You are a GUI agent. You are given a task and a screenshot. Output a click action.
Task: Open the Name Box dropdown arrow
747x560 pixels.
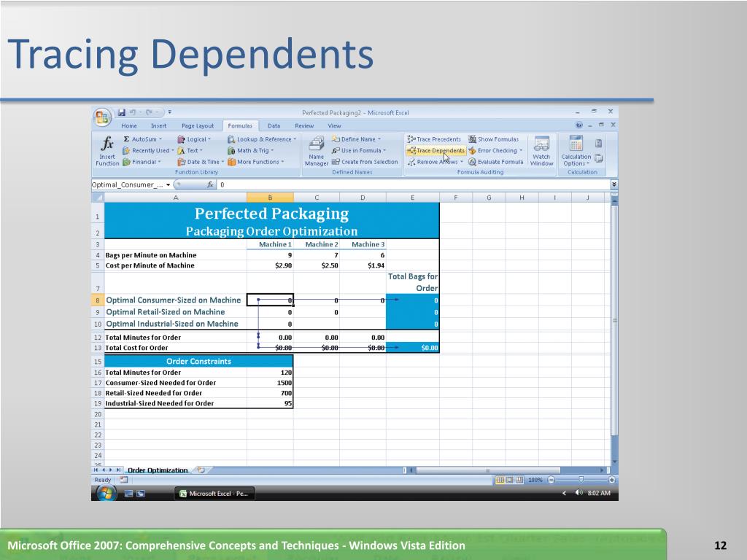(169, 184)
